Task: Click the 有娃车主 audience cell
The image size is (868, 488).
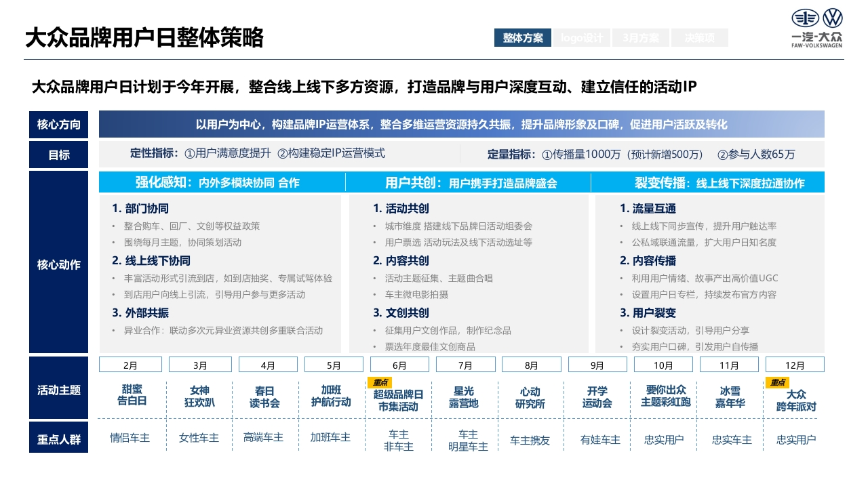Action: point(600,440)
